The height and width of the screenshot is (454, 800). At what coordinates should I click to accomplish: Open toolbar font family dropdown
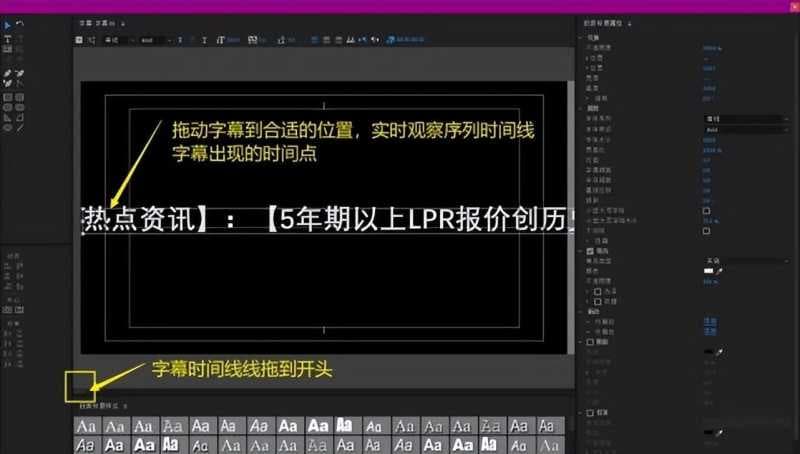coord(119,40)
